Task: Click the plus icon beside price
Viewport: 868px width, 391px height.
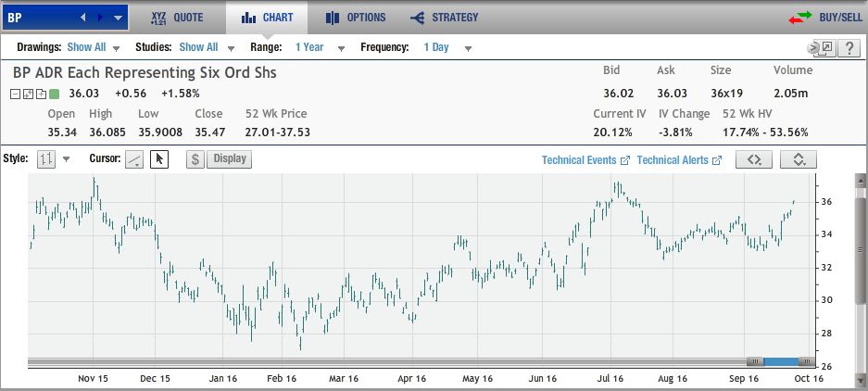Action: [x=41, y=95]
